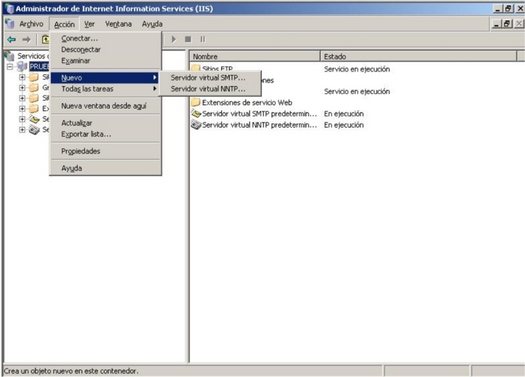This screenshot has height=377, width=525.
Task: Select Nueva ventana desde aquí
Action: click(105, 106)
